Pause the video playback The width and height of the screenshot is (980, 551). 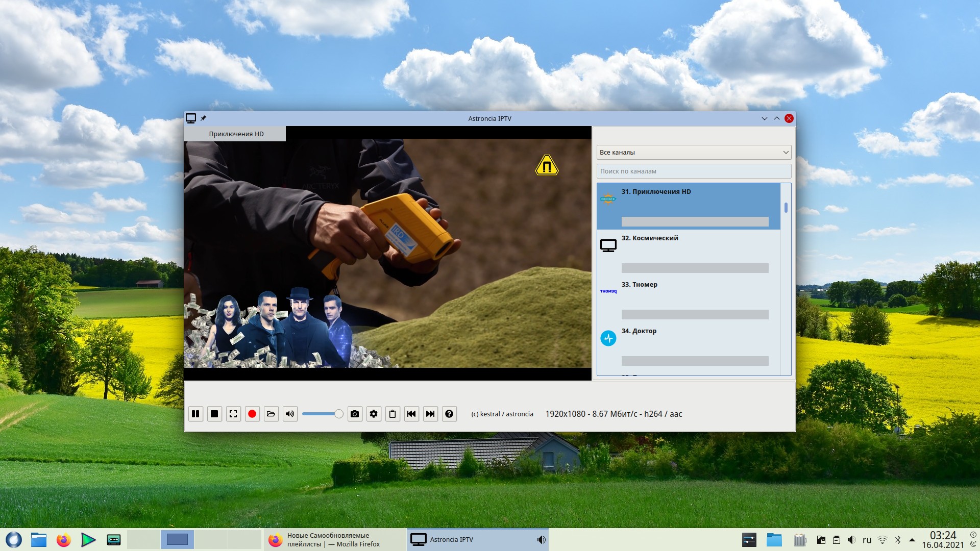(x=195, y=414)
